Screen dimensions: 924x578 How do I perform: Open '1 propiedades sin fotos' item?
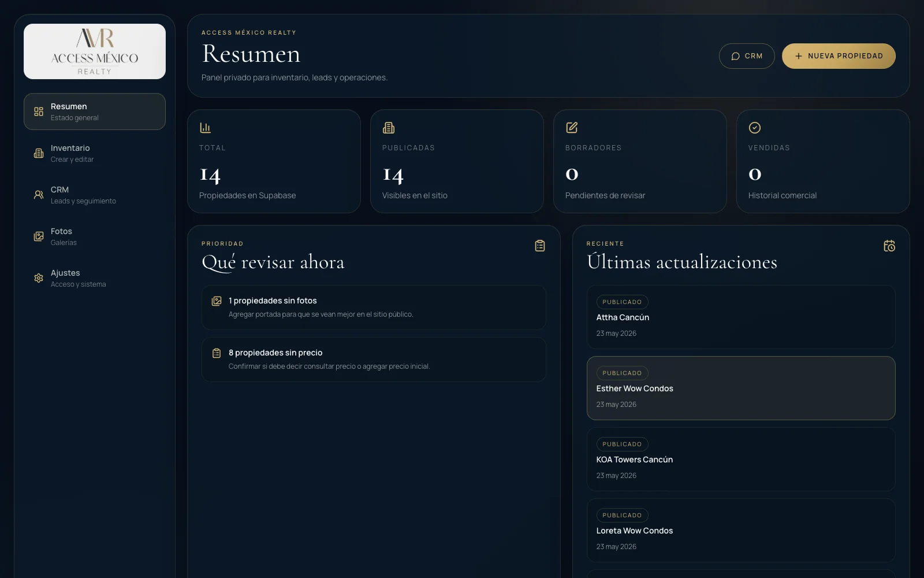click(x=374, y=307)
